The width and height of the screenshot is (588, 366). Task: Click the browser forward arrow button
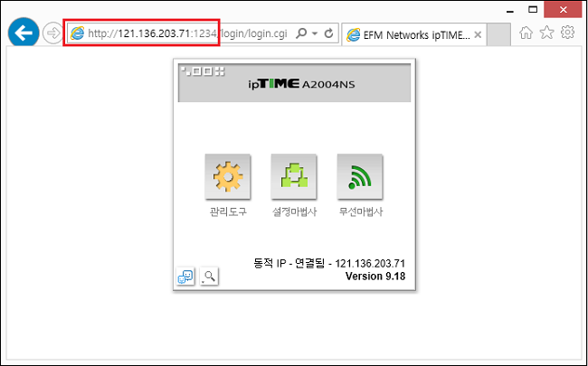point(52,33)
